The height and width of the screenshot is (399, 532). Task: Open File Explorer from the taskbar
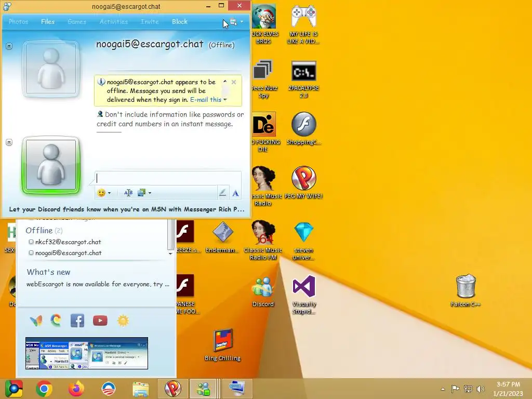(140, 389)
